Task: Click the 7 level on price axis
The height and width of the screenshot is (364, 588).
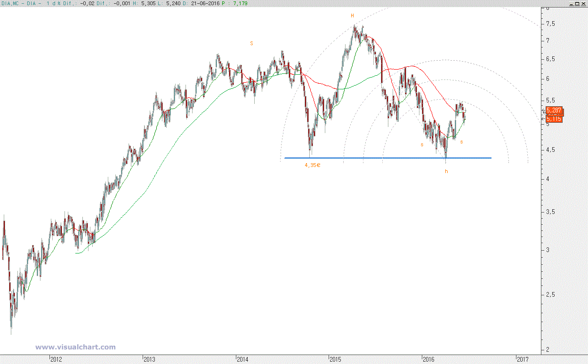Action: click(548, 41)
